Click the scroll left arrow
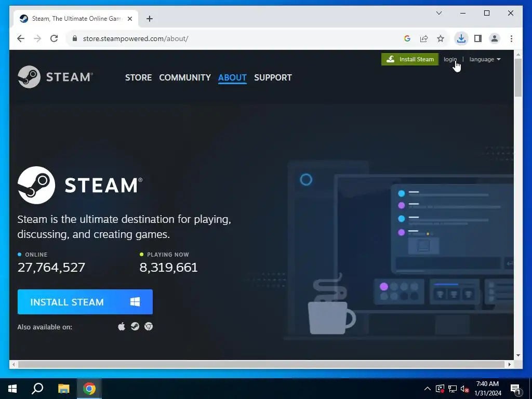Image resolution: width=532 pixels, height=399 pixels. tap(13, 364)
